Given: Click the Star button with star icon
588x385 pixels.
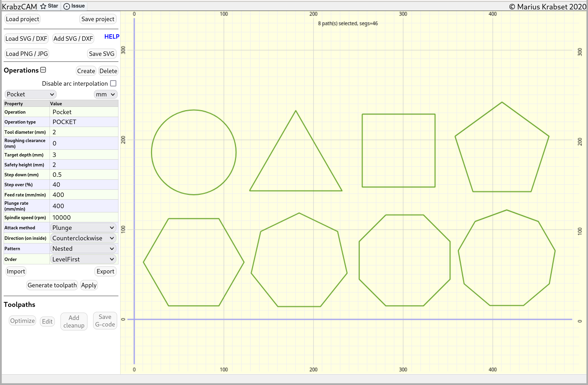Looking at the screenshot, I should [49, 6].
